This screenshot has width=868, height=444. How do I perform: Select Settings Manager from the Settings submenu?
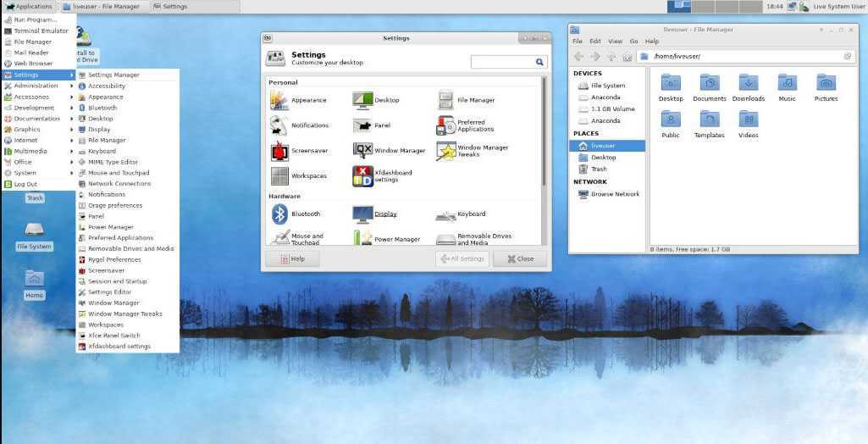pyautogui.click(x=113, y=75)
